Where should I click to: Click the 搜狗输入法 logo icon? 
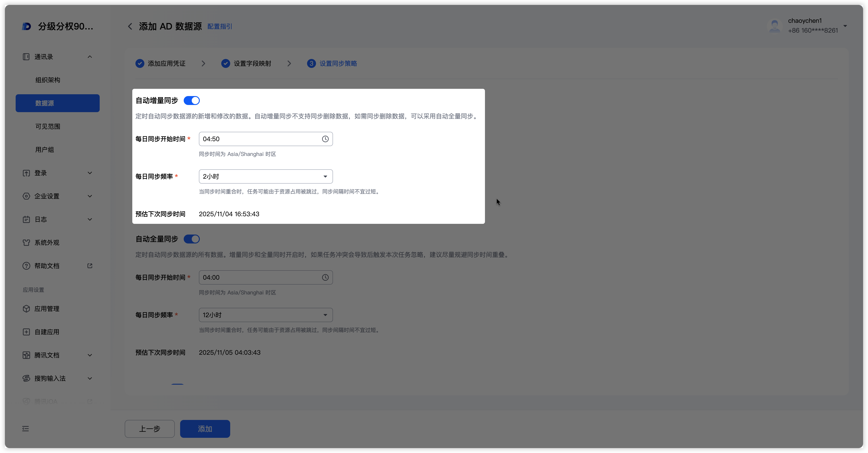click(26, 379)
